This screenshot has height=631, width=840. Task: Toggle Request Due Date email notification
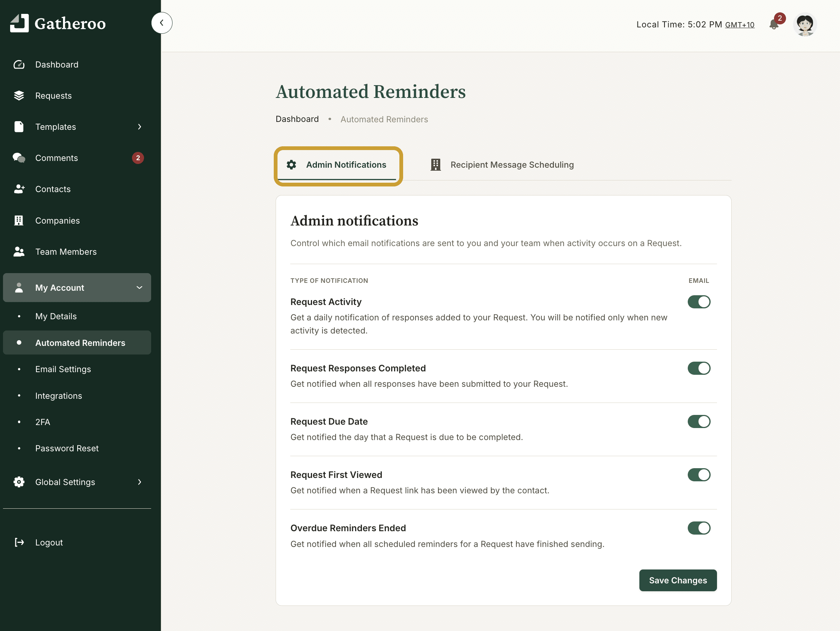[699, 422]
